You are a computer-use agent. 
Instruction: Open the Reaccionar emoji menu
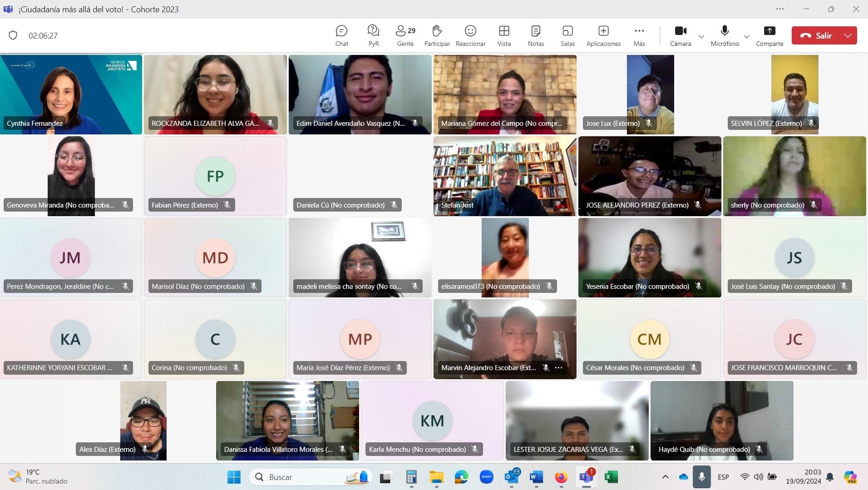point(470,35)
